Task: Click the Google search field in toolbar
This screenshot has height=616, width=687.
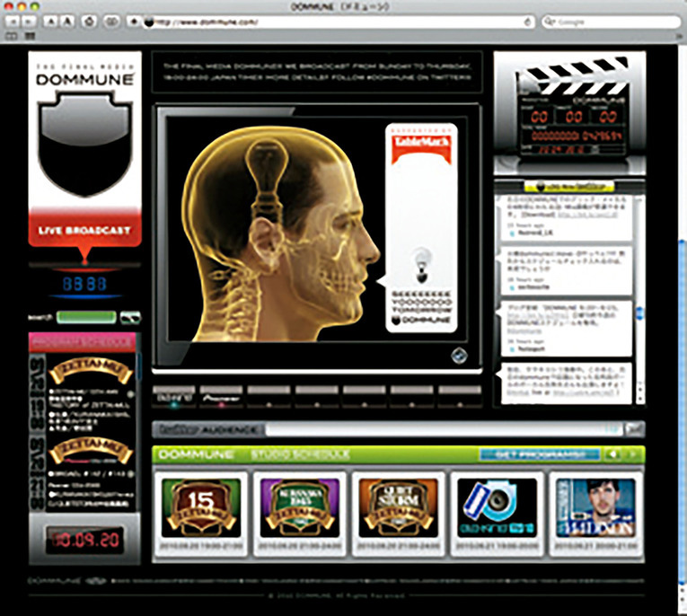Action: point(611,21)
